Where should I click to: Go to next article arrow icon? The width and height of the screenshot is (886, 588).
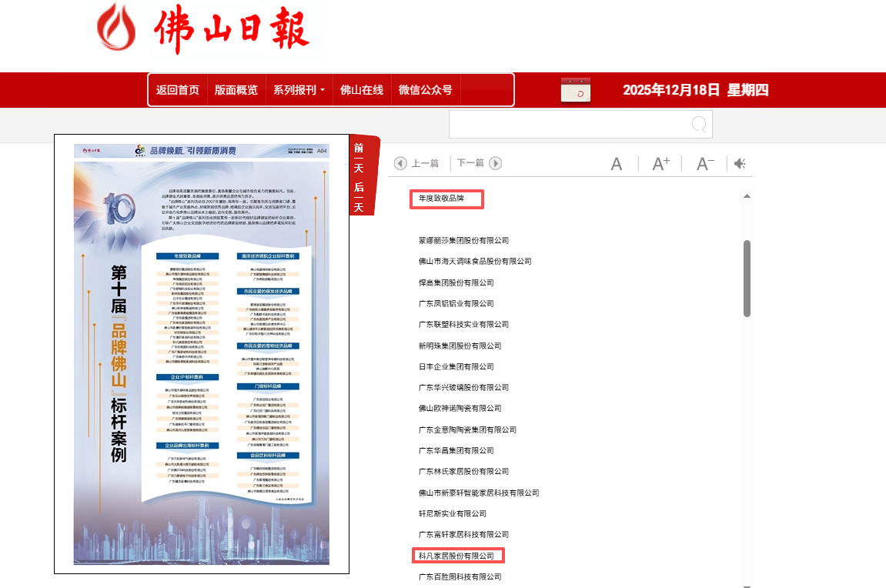click(x=496, y=163)
